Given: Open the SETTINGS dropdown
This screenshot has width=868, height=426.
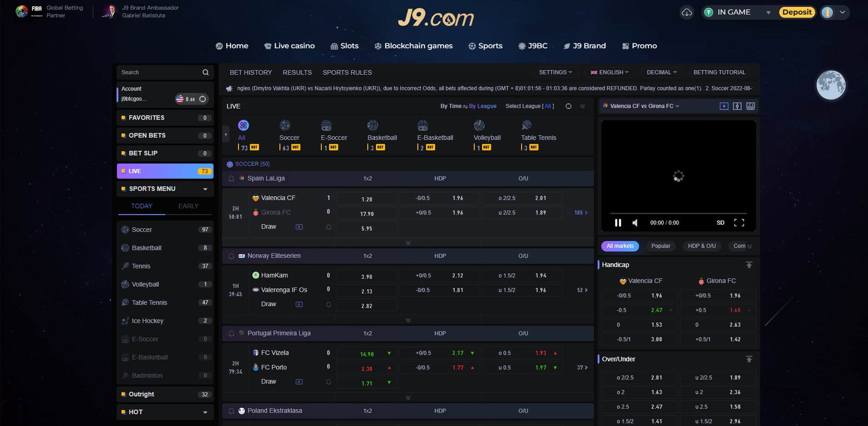Looking at the screenshot, I should [x=556, y=72].
